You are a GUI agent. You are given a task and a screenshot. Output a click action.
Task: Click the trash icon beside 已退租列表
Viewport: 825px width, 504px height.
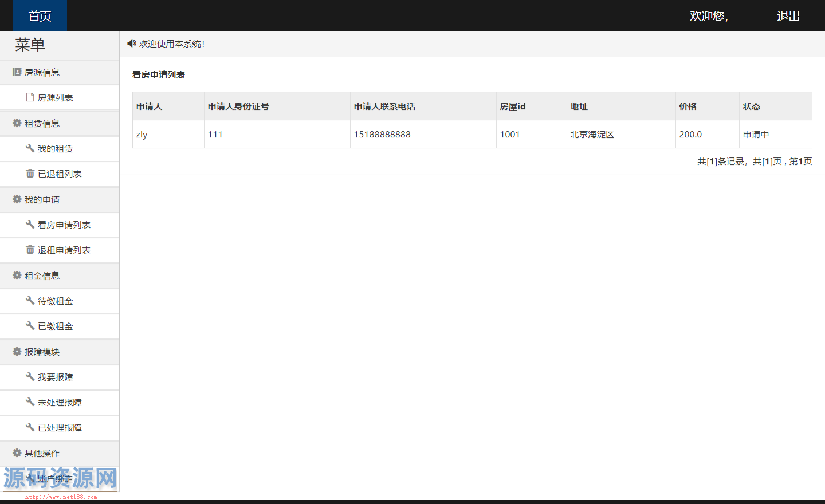pyautogui.click(x=30, y=174)
